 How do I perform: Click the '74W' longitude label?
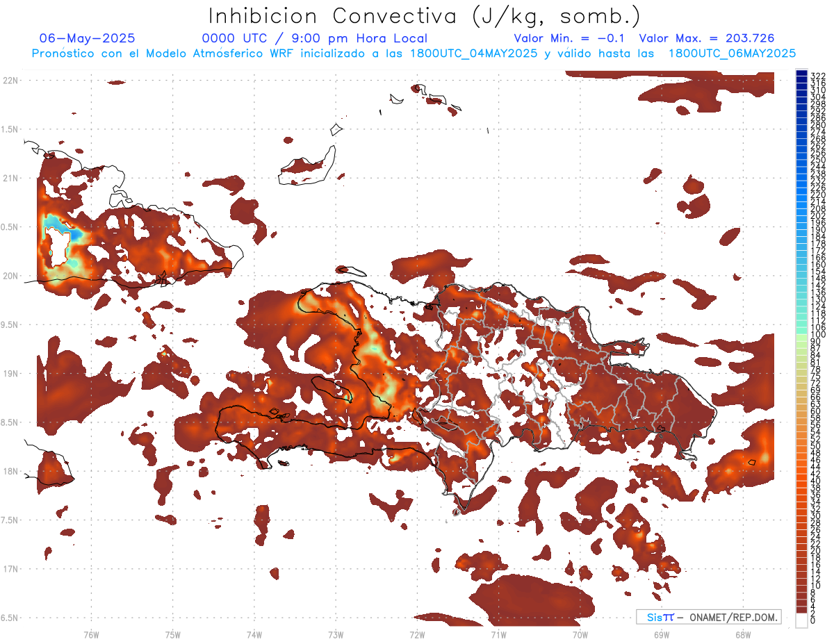tap(254, 634)
